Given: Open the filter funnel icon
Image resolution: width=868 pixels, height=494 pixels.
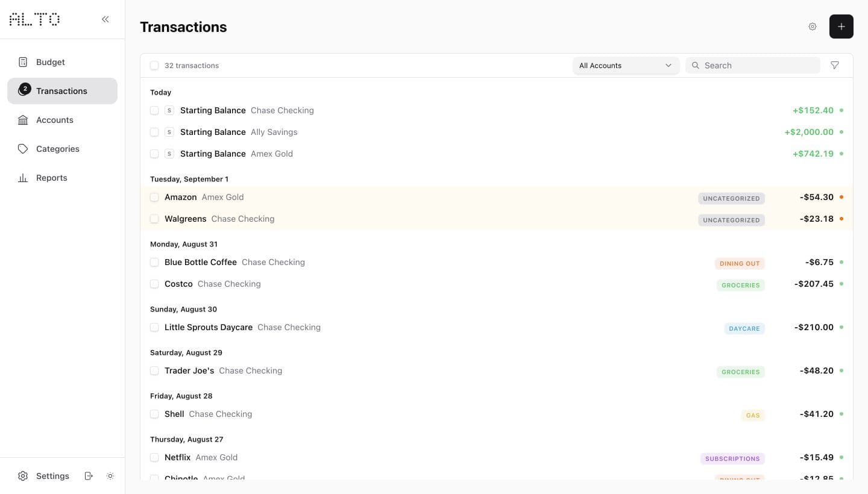Looking at the screenshot, I should pos(835,65).
